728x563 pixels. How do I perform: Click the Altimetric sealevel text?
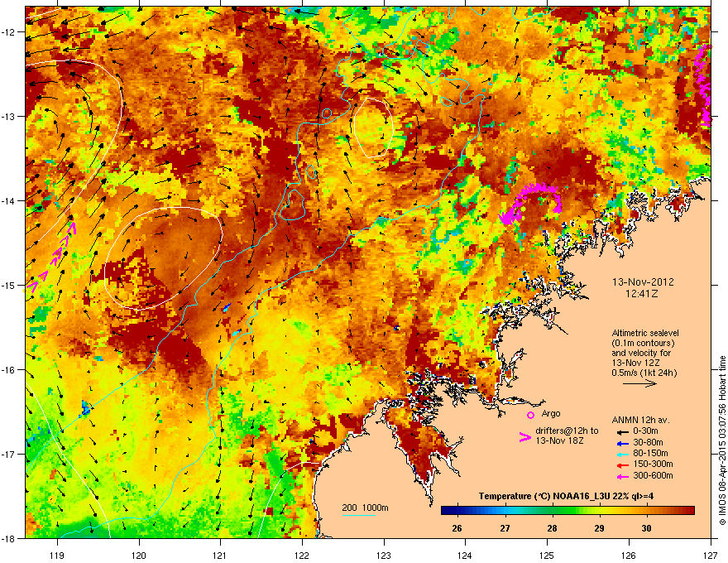645,333
